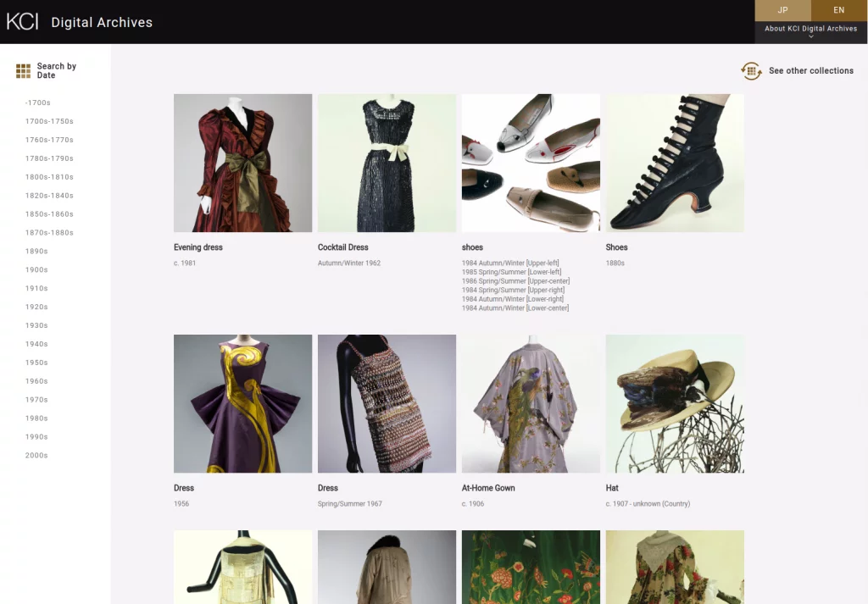Click the See other collections icon
The image size is (868, 604).
click(x=751, y=71)
